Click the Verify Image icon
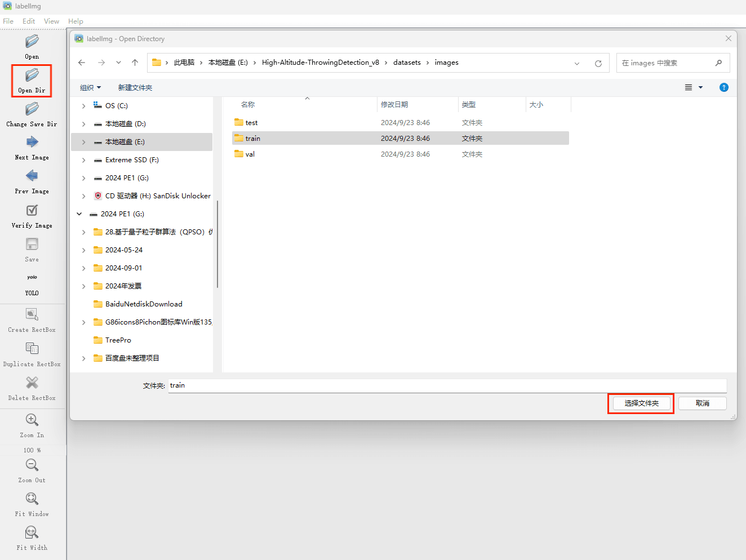746x560 pixels. click(x=32, y=211)
